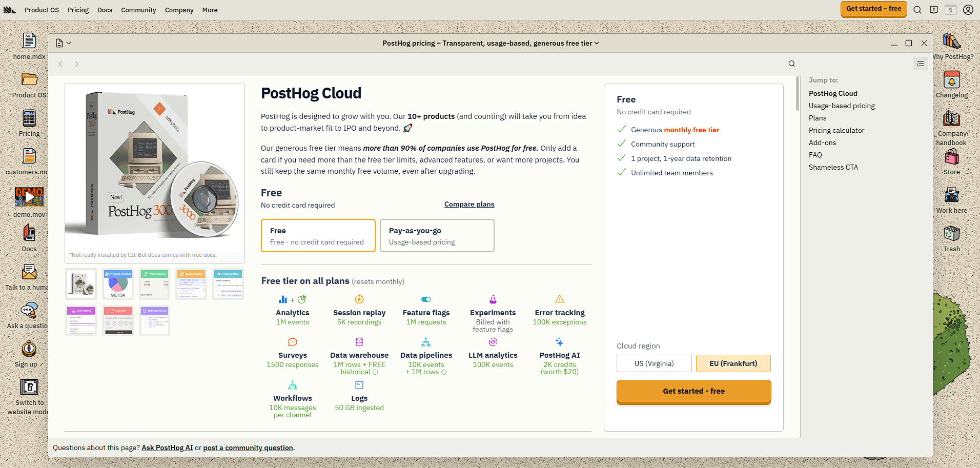Screen dimensions: 980x468
Task: Click the in-window search icon
Action: pos(791,64)
